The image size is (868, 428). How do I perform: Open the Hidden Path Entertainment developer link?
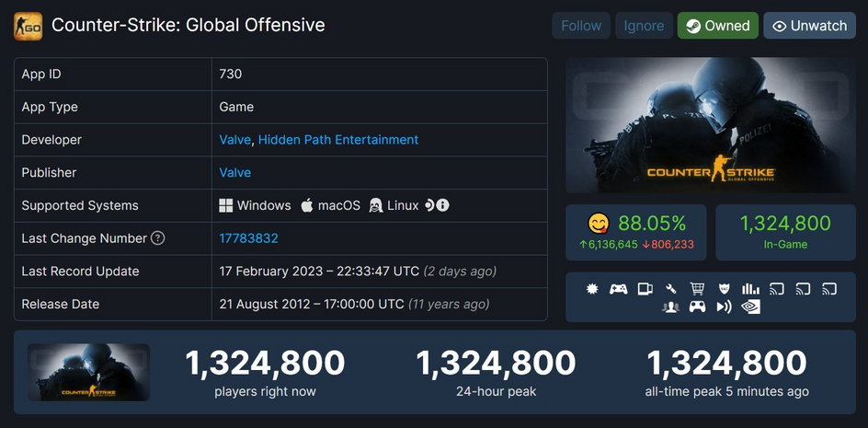pyautogui.click(x=338, y=140)
